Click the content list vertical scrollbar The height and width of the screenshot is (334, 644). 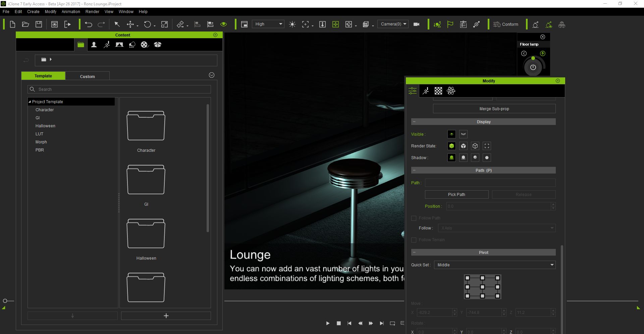[x=208, y=168]
